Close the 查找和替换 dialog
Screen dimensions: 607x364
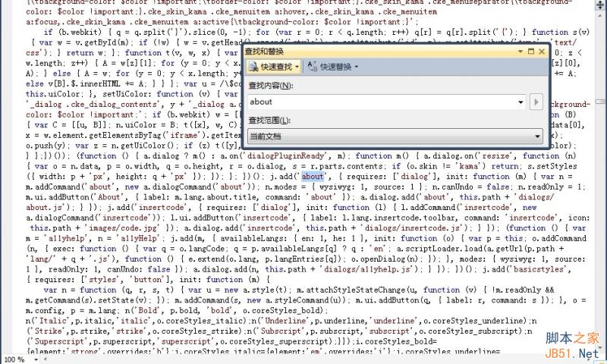coord(542,51)
